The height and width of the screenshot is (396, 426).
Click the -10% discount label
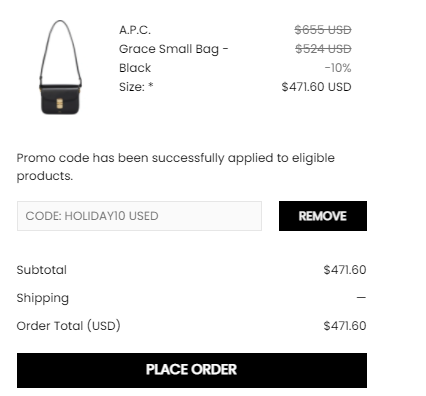point(338,68)
